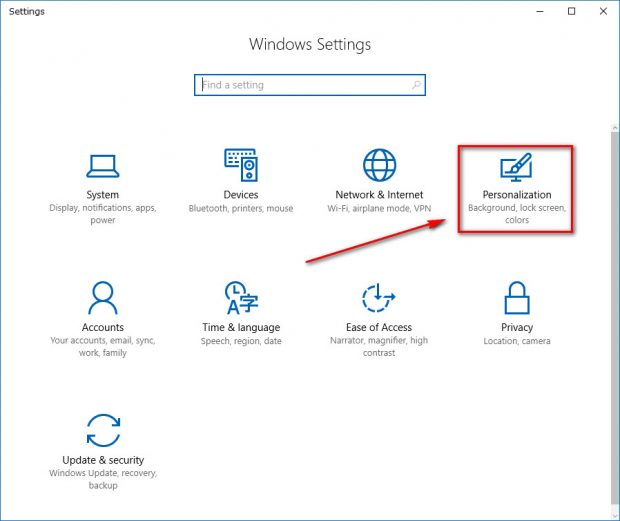Open the Time & language clock icon

(x=241, y=298)
